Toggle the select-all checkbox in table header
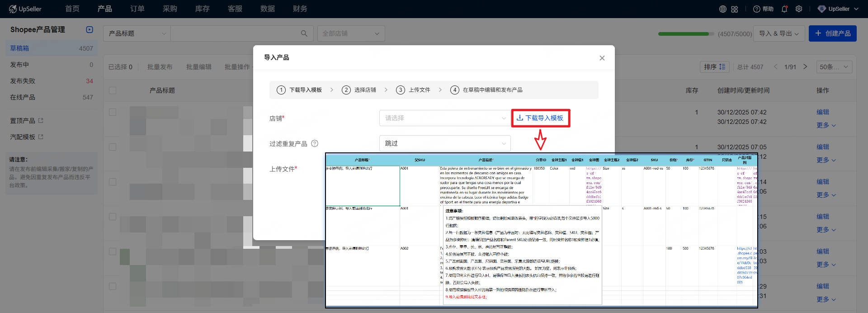Screen dimensions: 868x313 113,90
